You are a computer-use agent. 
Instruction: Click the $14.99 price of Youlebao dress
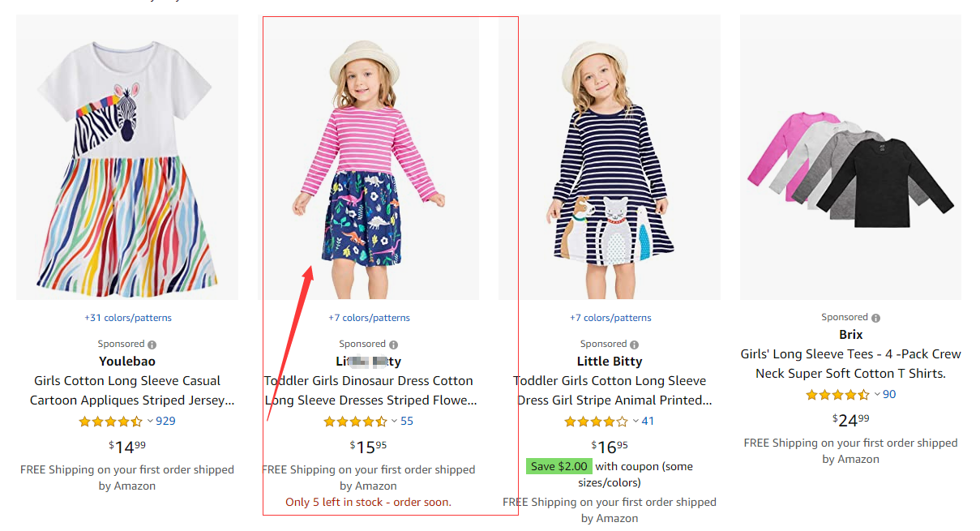coord(127,447)
